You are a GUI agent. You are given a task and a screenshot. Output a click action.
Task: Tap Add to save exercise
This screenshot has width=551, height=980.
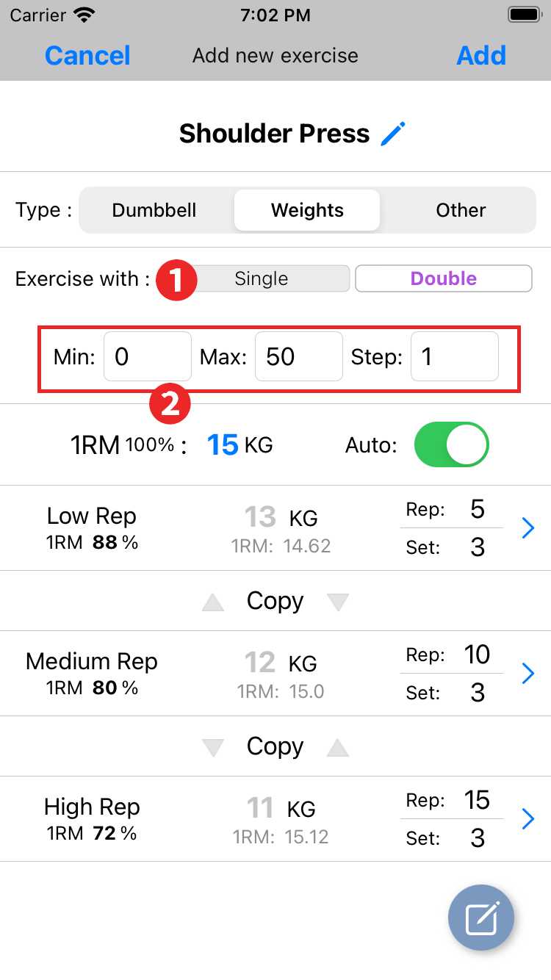[x=481, y=56]
